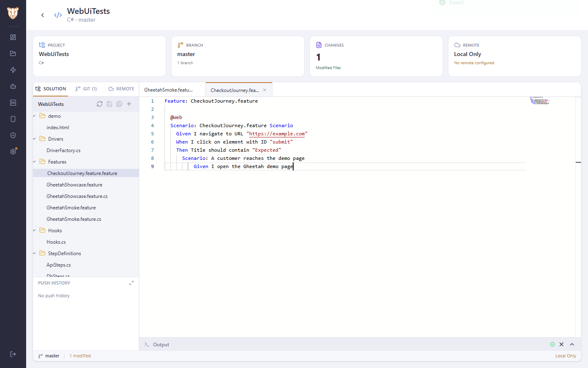The image size is (588, 368).
Task: Click 'master' branch name in status bar
Action: pos(52,356)
